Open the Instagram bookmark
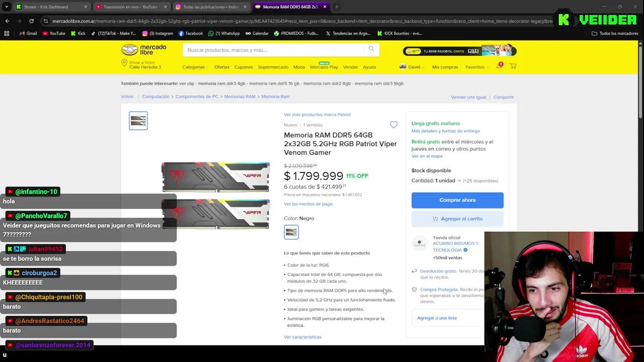Image resolution: width=644 pixels, height=362 pixels. click(x=157, y=33)
